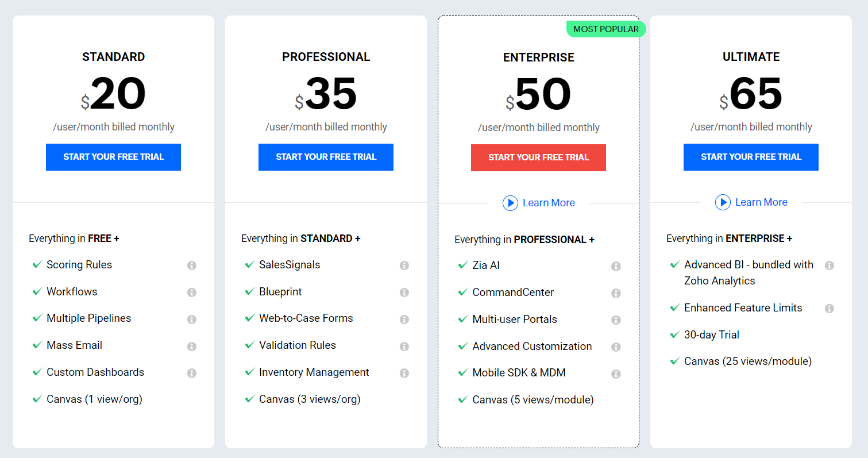Open the Enterprise Learn More link
Viewport: 868px width, 458px height.
(x=549, y=203)
